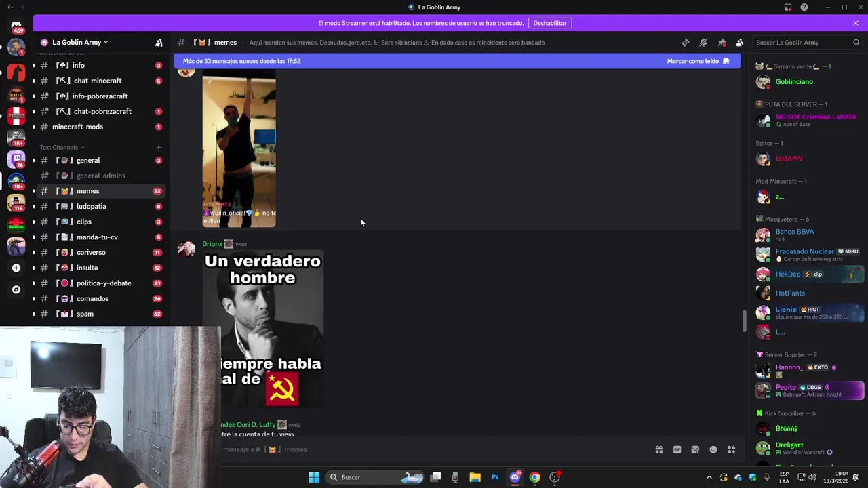868x488 pixels.
Task: Open apps launcher icon in message bar
Action: (x=732, y=449)
